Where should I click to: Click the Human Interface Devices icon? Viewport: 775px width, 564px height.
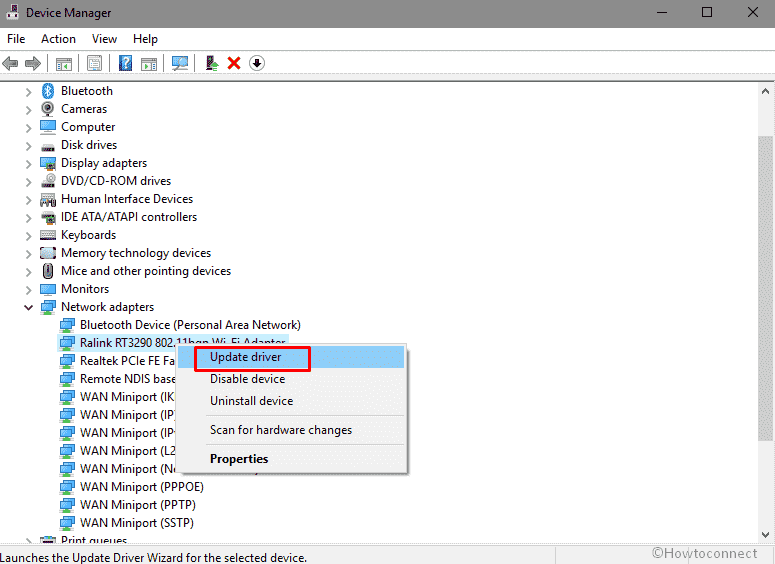(x=48, y=199)
